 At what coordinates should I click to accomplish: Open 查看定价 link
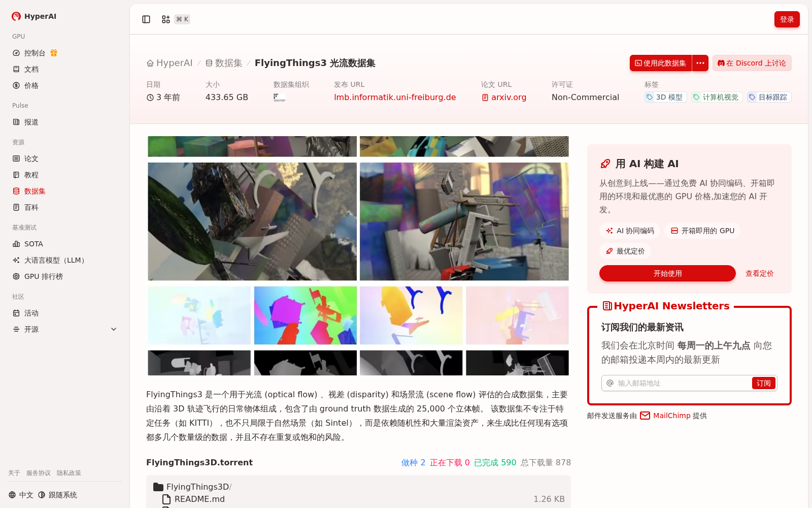(759, 273)
